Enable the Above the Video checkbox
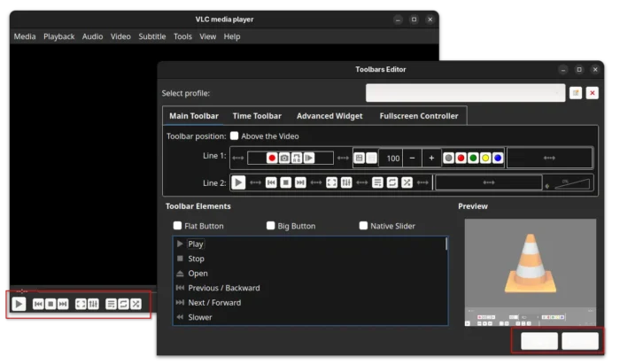This screenshot has width=620, height=364. [x=236, y=136]
